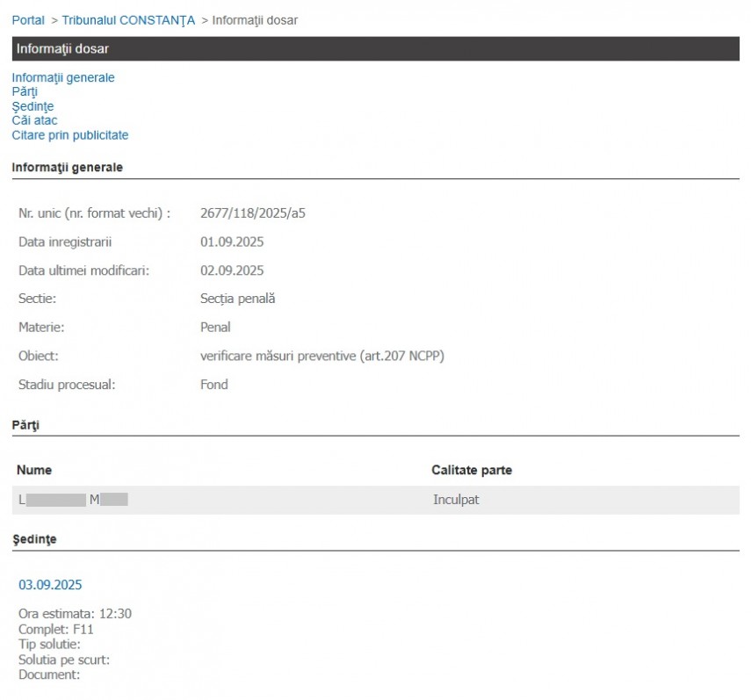This screenshot has width=751, height=700.
Task: Click the Informații generale section heading
Action: pyautogui.click(x=68, y=168)
